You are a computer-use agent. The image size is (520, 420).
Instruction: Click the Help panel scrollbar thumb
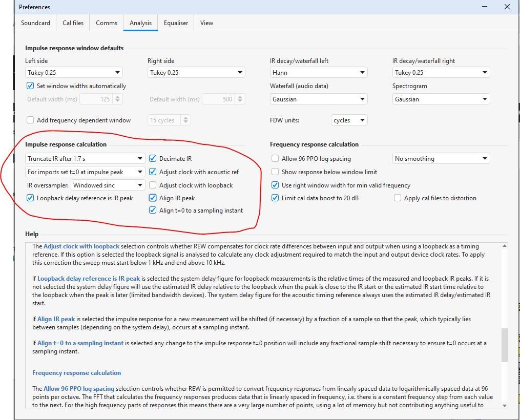pos(505,345)
